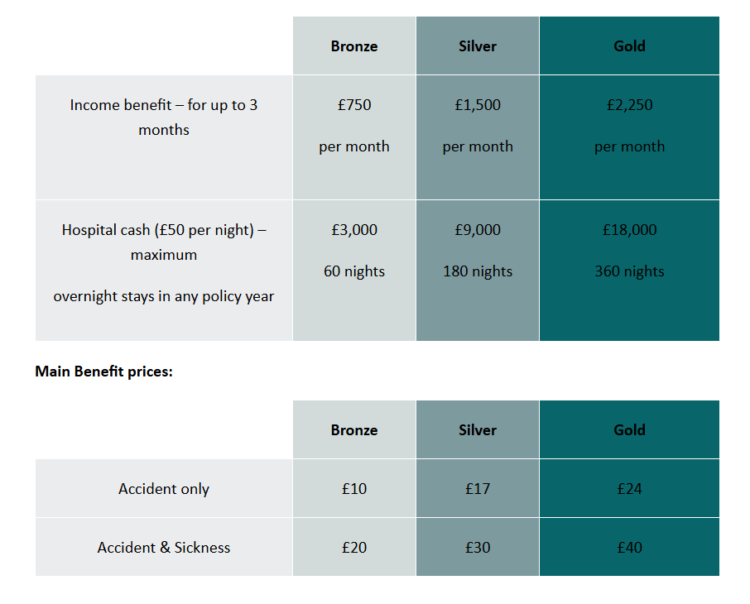This screenshot has width=750, height=604.
Task: Select the Income benefit row label
Action: [x=164, y=117]
